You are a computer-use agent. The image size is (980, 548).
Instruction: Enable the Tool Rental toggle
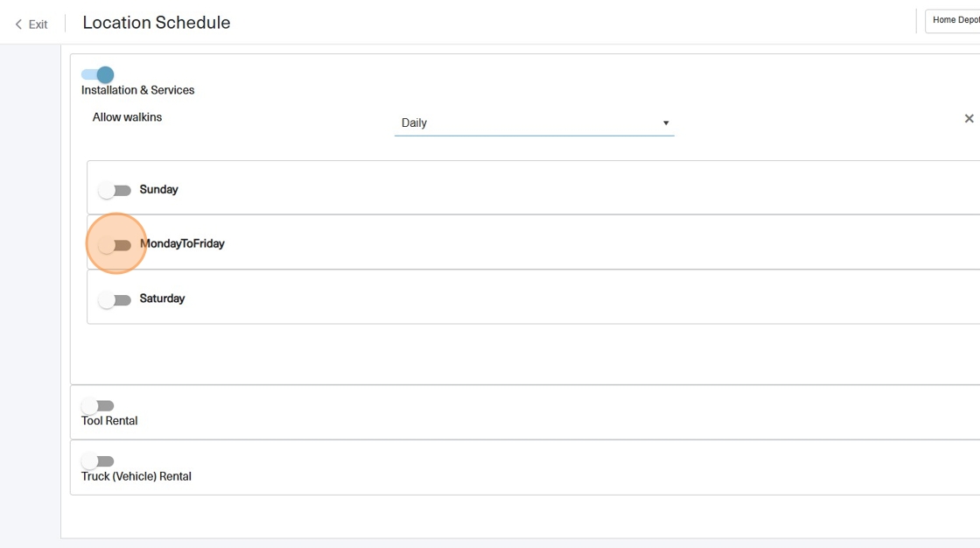98,406
